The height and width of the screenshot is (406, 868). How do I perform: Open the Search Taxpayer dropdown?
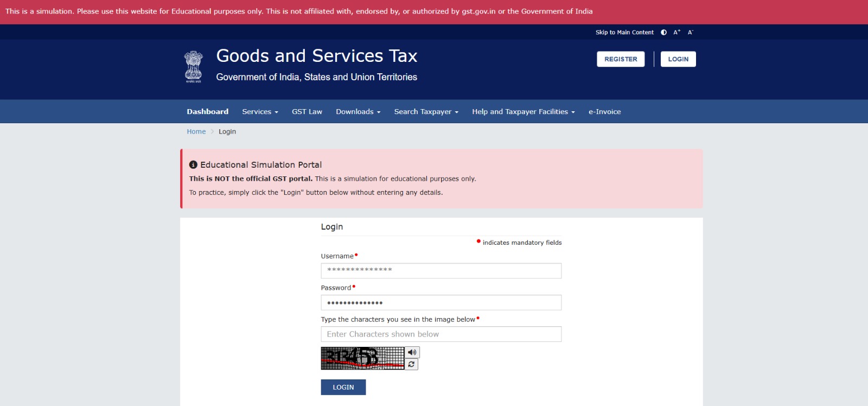click(426, 112)
